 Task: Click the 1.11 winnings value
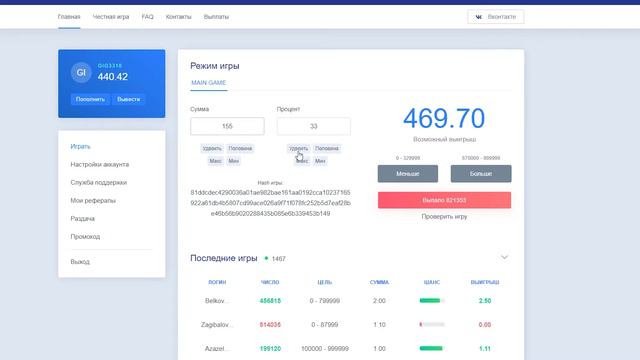[x=485, y=349]
